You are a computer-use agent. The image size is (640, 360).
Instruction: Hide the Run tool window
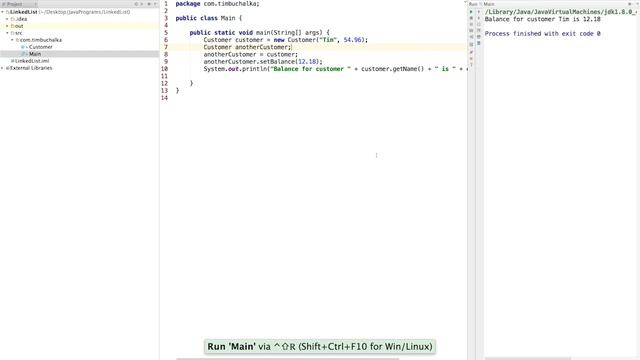(638, 4)
